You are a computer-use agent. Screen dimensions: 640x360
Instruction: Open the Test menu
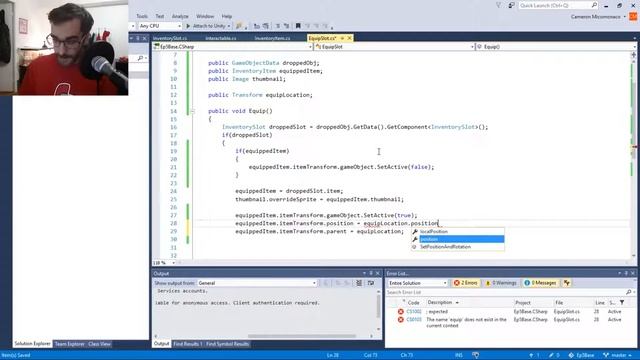coord(160,16)
